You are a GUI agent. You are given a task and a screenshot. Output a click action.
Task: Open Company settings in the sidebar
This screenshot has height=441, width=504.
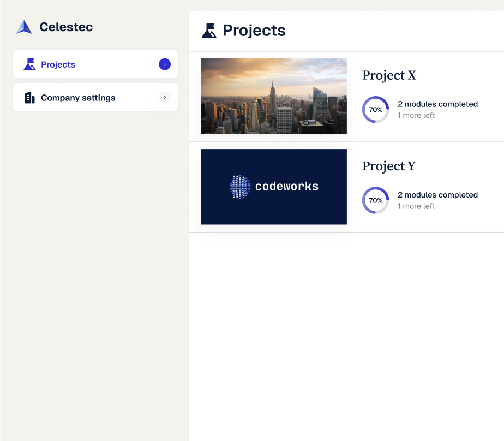(x=95, y=97)
